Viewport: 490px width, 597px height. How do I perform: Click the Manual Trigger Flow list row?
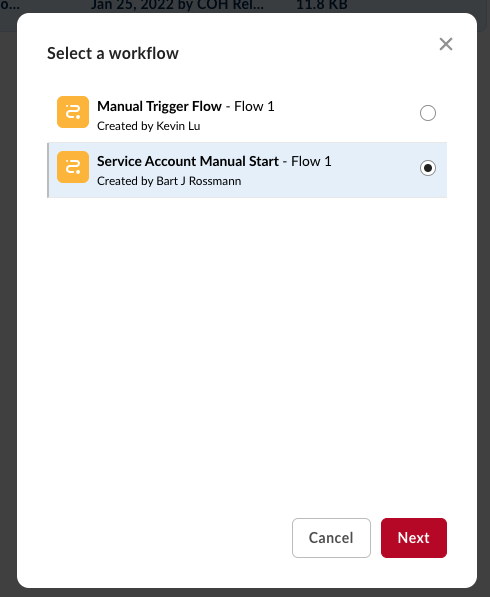coord(247,114)
